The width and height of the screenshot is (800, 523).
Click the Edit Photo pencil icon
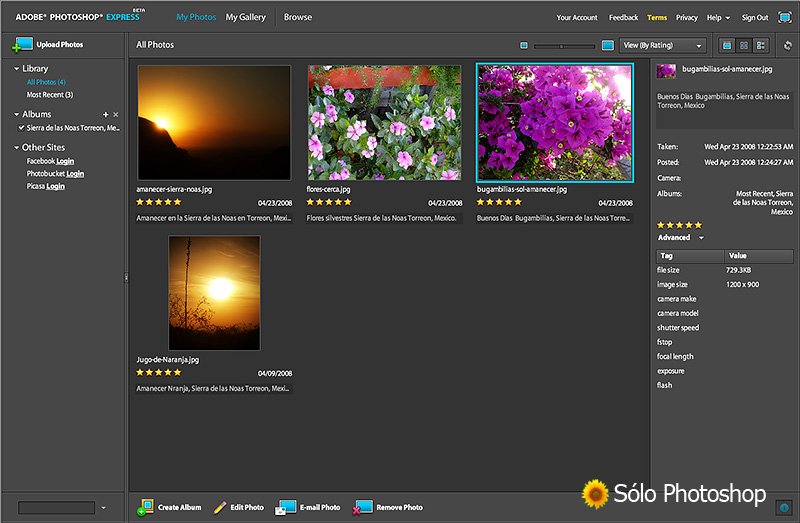pyautogui.click(x=220, y=507)
